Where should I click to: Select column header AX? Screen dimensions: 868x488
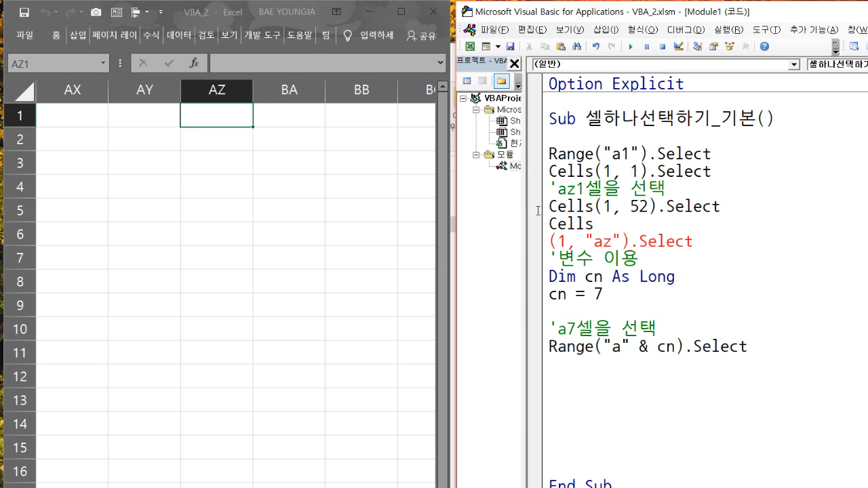click(73, 90)
